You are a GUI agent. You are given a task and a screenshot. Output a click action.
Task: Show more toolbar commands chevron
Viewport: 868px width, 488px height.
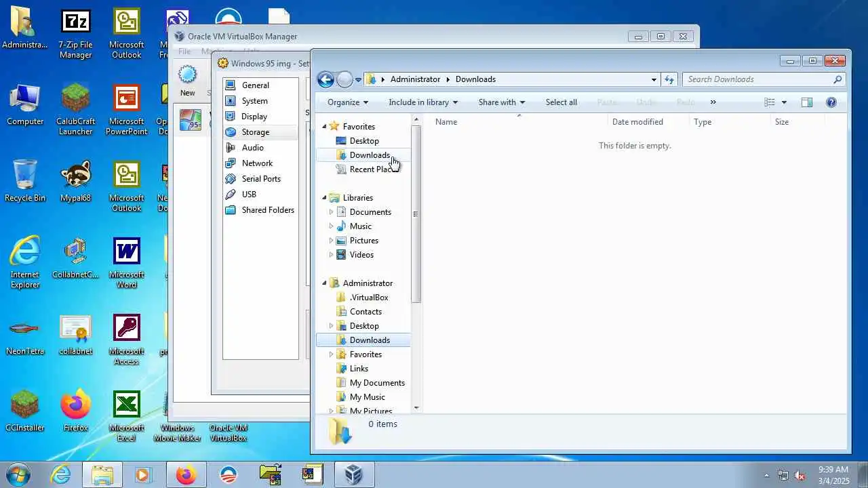click(713, 102)
